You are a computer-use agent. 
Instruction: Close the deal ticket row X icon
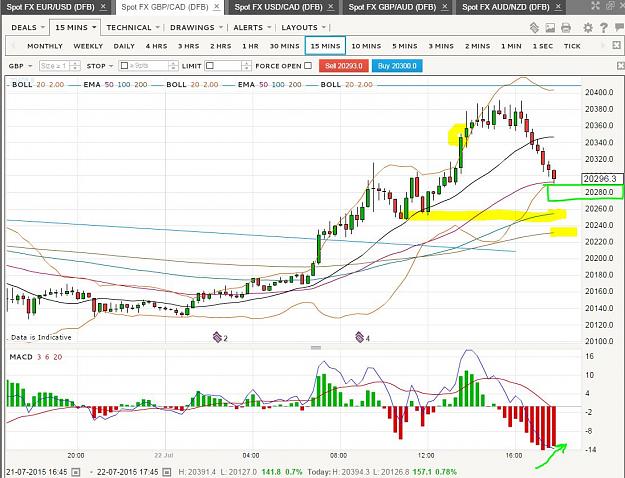tap(621, 66)
